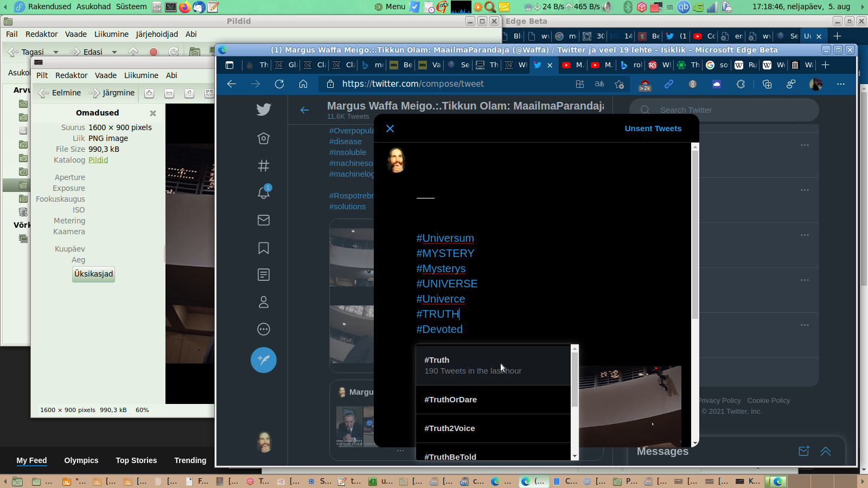The height and width of the screenshot is (488, 868).
Task: Open the Privacy Policy link
Action: point(719,401)
